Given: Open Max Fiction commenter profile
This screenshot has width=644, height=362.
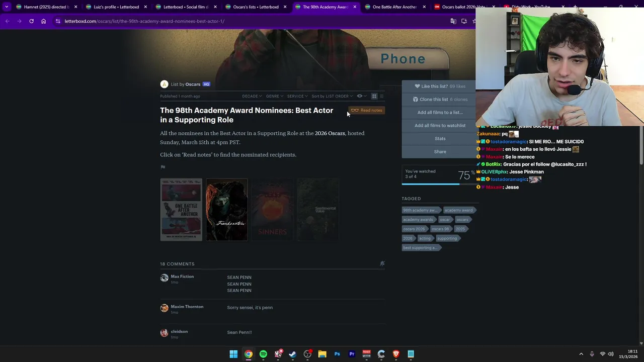Looking at the screenshot, I should click(x=182, y=277).
